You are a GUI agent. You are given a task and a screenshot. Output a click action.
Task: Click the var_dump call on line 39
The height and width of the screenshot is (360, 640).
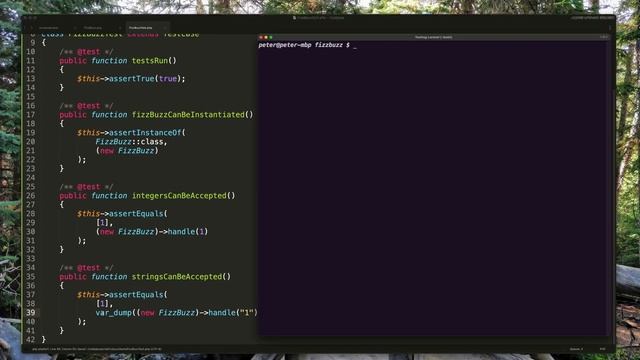coord(176,313)
